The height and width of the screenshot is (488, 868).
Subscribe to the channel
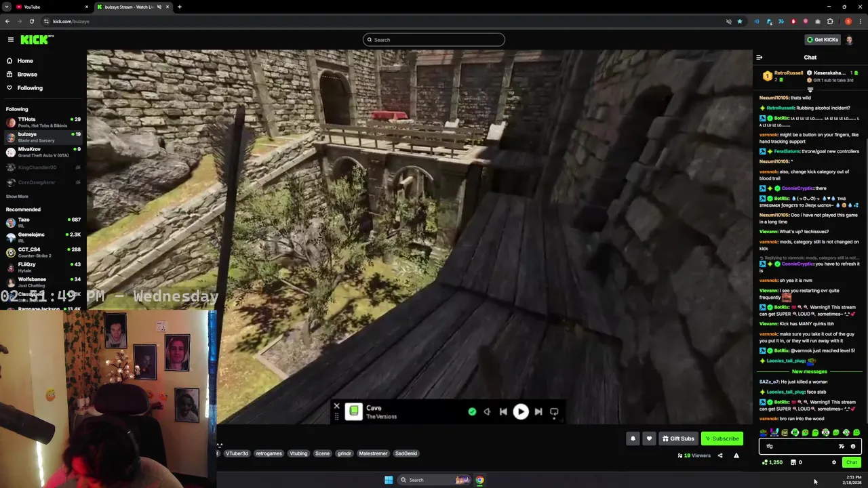coord(722,439)
